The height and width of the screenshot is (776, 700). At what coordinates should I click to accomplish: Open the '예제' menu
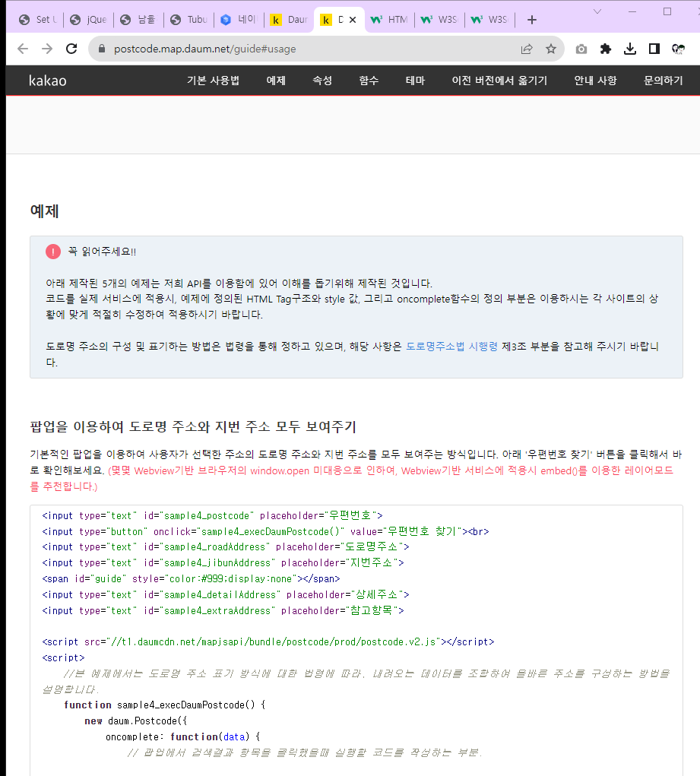tap(276, 80)
